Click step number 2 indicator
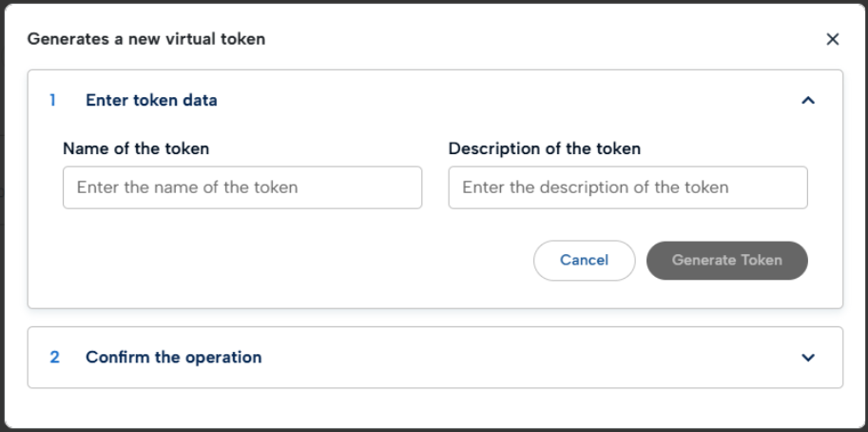The image size is (868, 432). click(54, 358)
